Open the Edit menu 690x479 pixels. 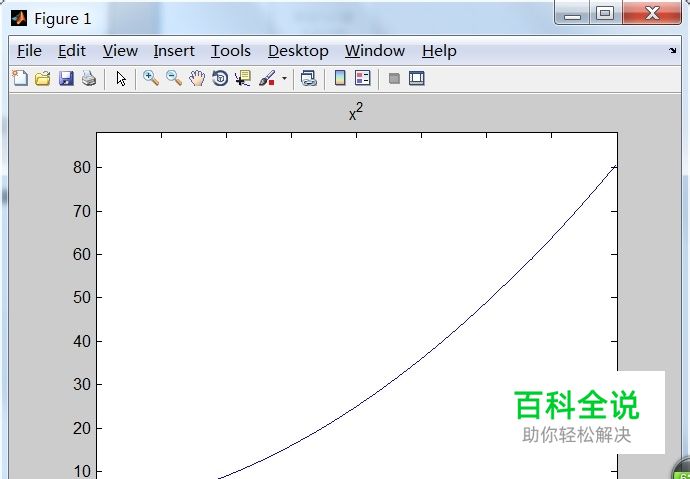coord(72,51)
